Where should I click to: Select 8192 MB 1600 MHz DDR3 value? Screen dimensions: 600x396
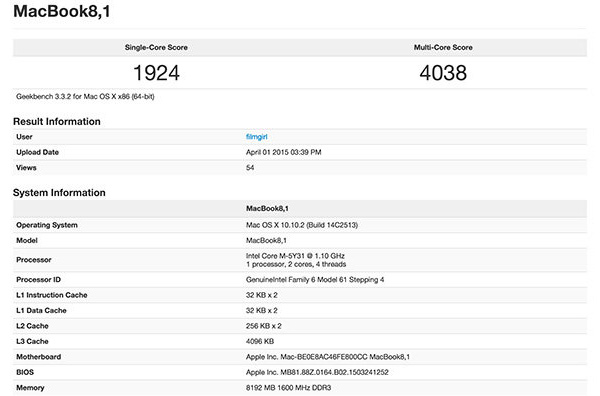click(x=289, y=388)
